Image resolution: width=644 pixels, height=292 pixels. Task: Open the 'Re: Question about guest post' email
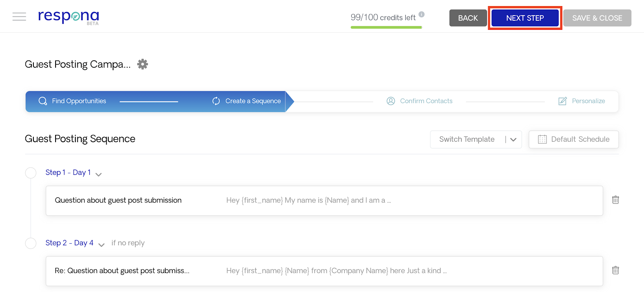324,271
